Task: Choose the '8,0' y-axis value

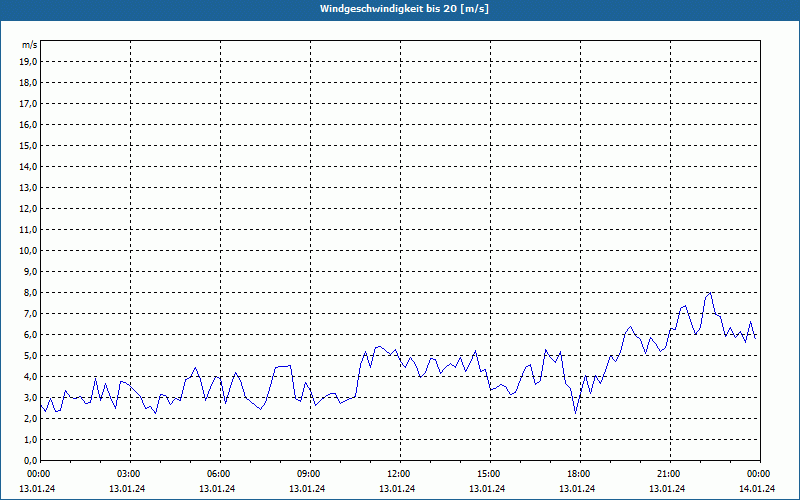Action: [31, 292]
